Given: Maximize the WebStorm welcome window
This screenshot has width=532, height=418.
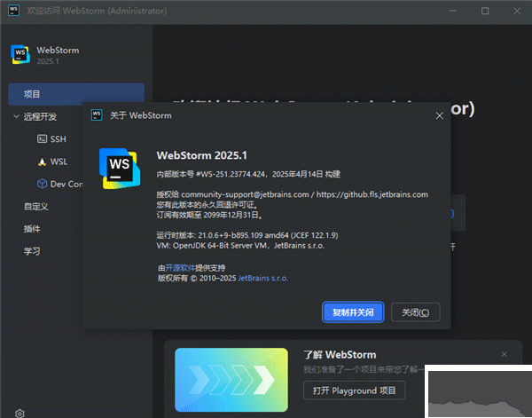Looking at the screenshot, I should [485, 11].
